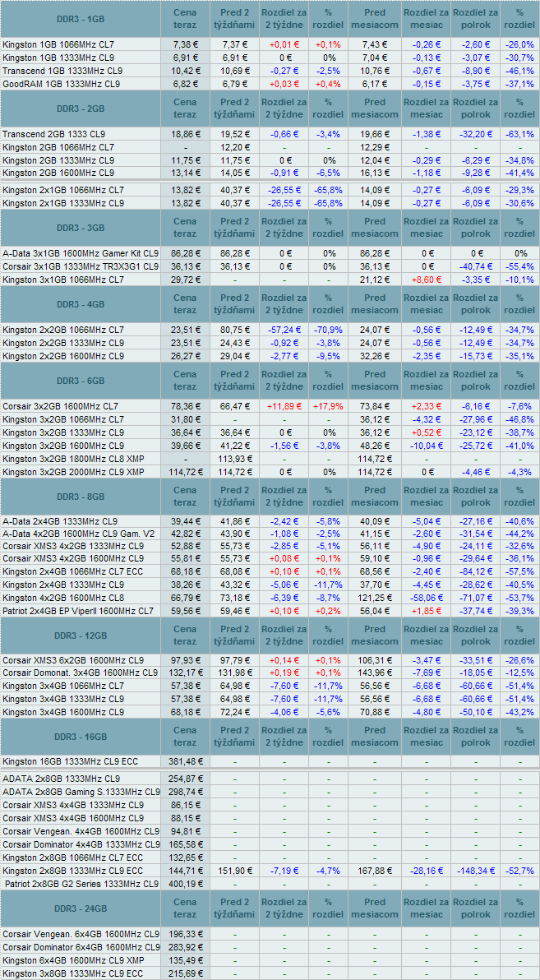Click Kingston 3x1GB 1066MHz CL7 row name
The height and width of the screenshot is (980, 540).
[63, 280]
